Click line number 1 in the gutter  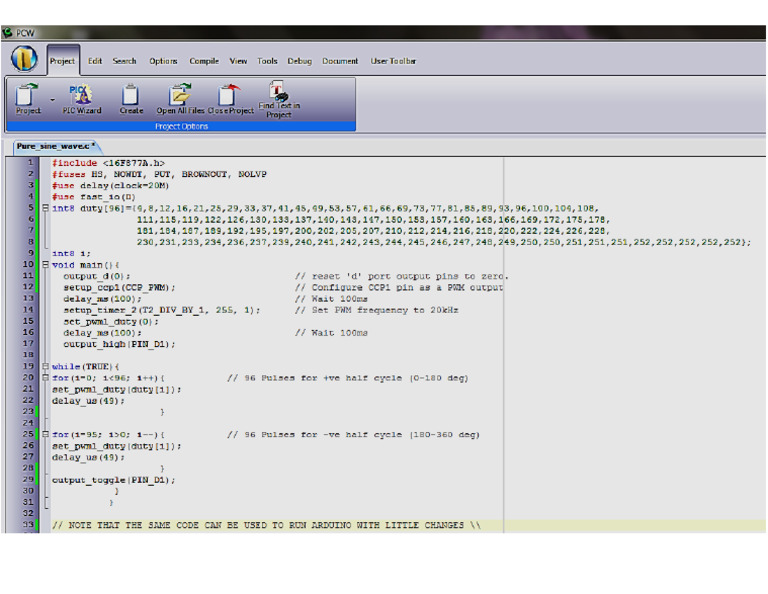(30, 162)
